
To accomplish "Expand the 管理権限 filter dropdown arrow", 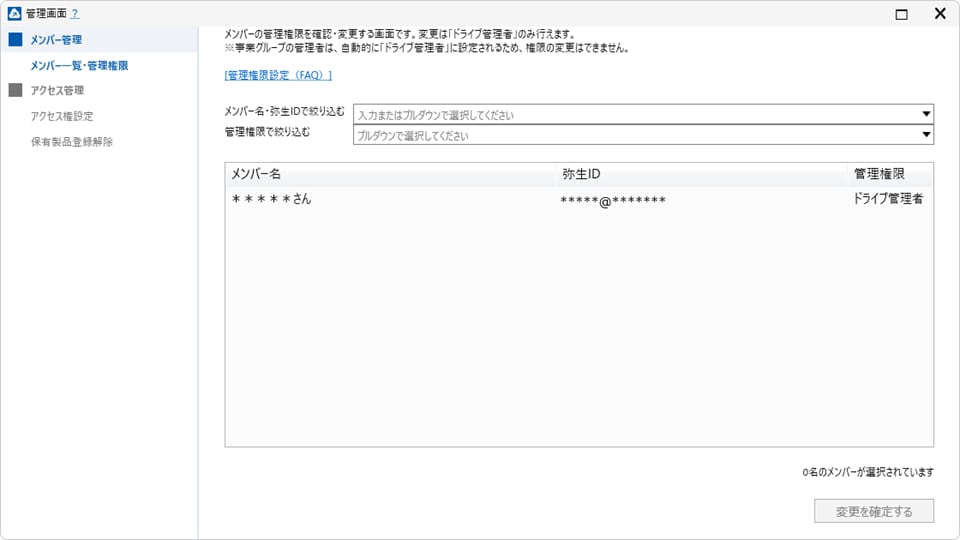I will (926, 135).
